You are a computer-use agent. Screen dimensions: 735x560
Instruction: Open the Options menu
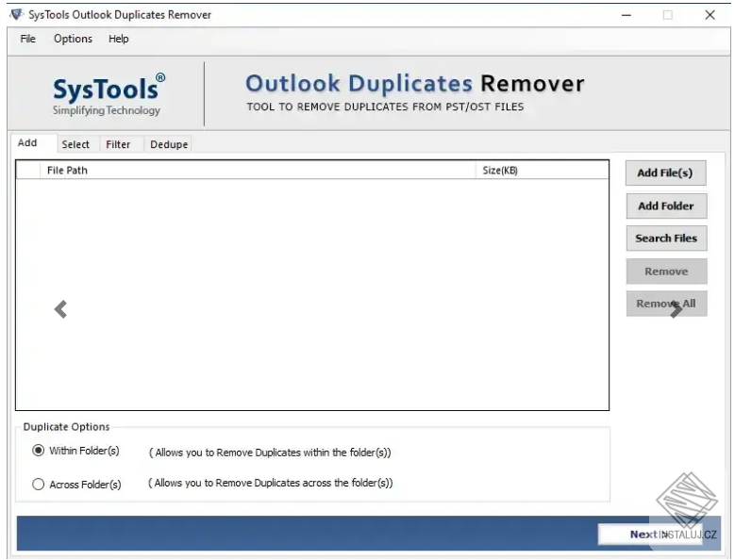tap(74, 39)
